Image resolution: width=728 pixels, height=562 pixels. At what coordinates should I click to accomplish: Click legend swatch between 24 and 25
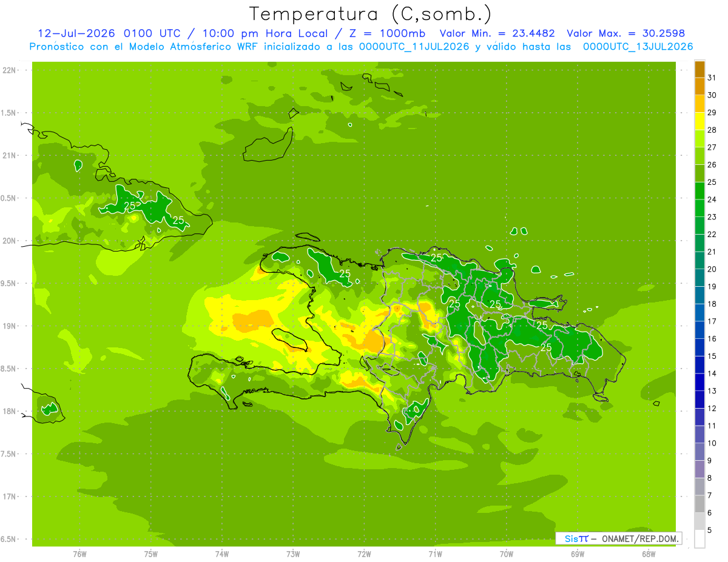coord(699,191)
